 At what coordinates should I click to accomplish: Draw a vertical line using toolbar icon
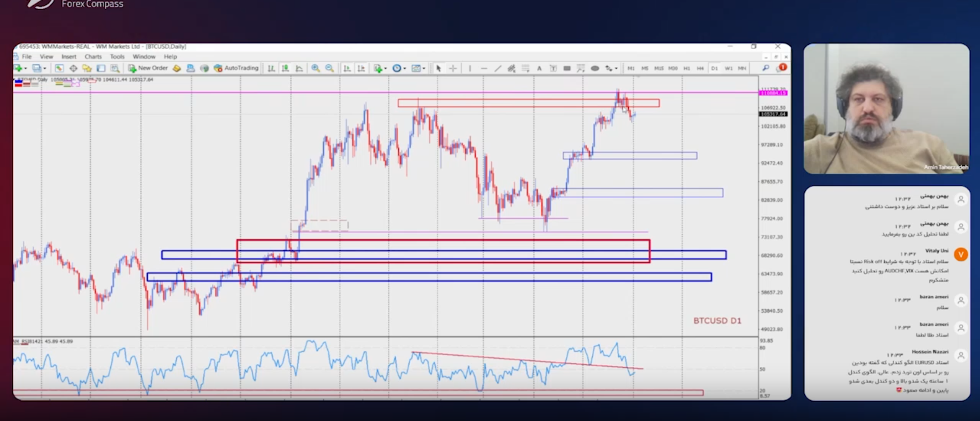tap(470, 68)
